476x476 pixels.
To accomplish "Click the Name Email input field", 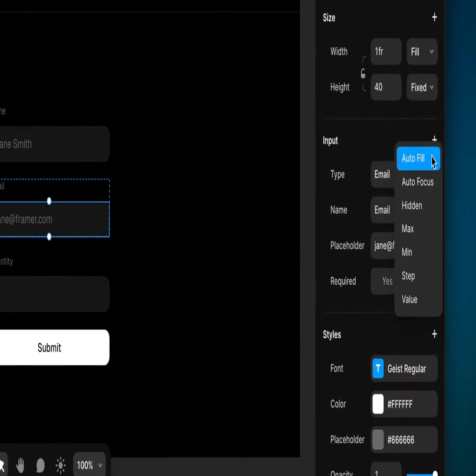I will 383,210.
